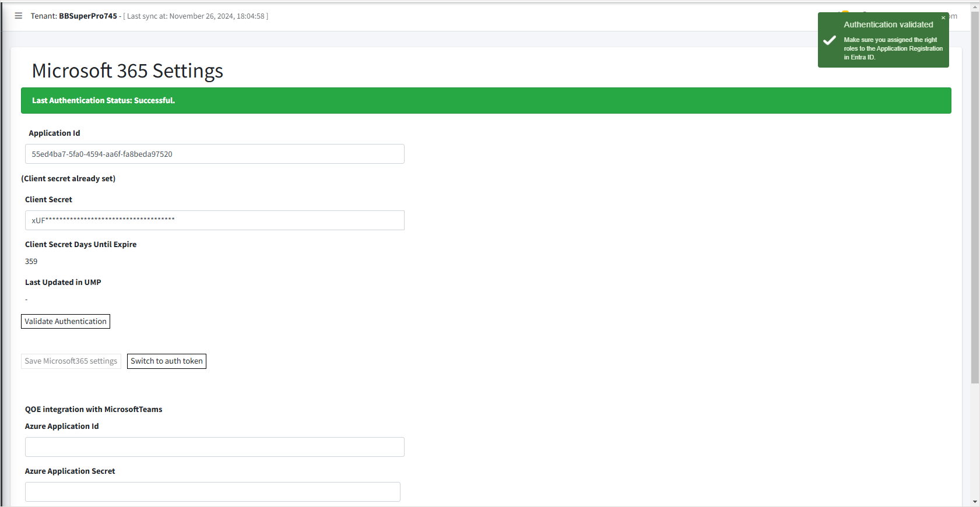Image resolution: width=980 pixels, height=507 pixels.
Task: Select the tenant name BBSuperPro745
Action: pos(88,16)
